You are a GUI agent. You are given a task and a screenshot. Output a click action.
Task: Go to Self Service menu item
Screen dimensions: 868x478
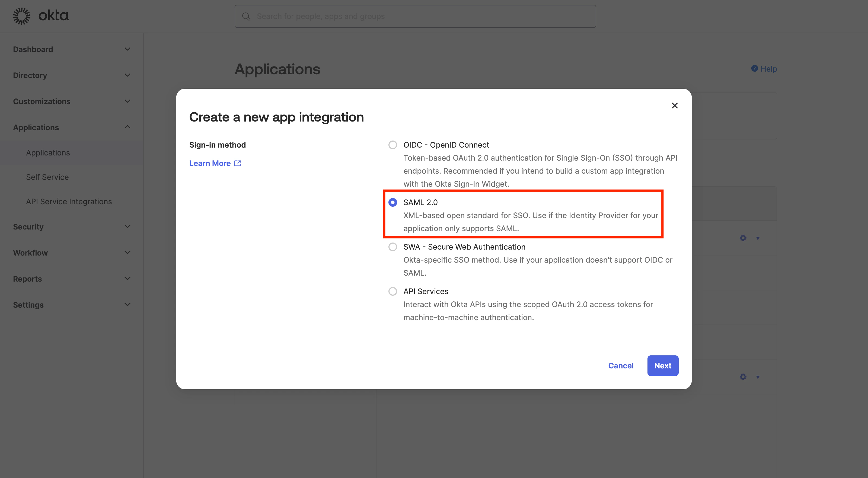[x=47, y=177]
